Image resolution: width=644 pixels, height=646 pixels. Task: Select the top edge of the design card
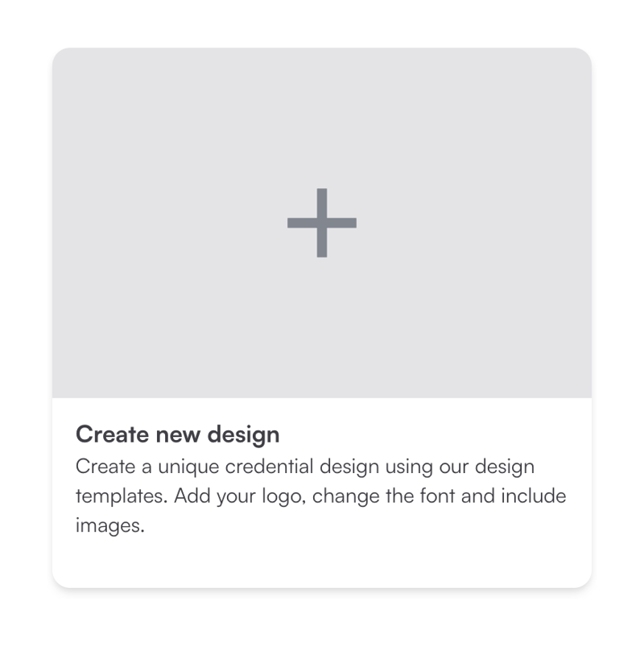click(x=322, y=50)
